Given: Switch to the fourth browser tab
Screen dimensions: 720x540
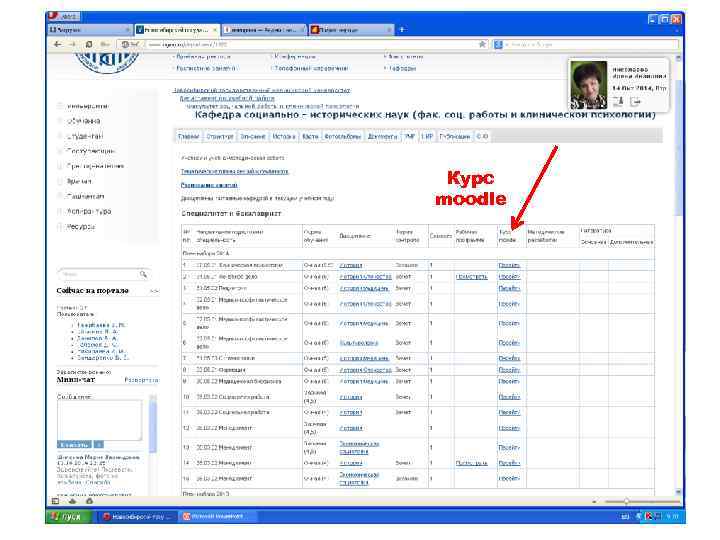Looking at the screenshot, I should pyautogui.click(x=351, y=30).
